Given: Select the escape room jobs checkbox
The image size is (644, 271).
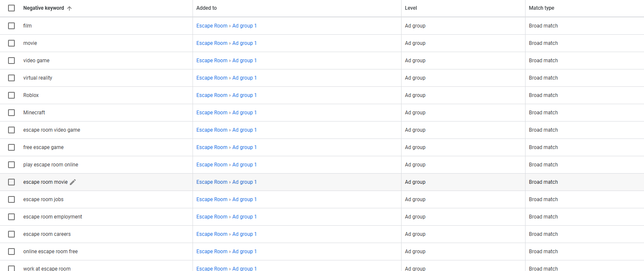Looking at the screenshot, I should [x=11, y=199].
